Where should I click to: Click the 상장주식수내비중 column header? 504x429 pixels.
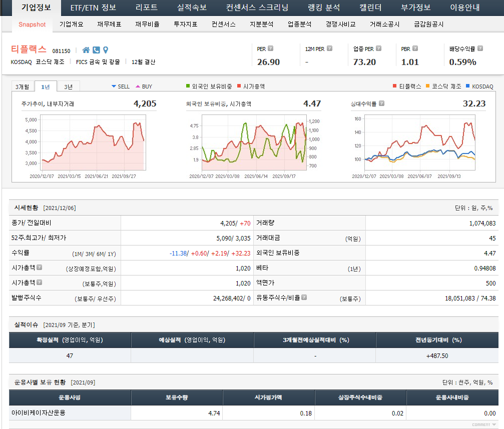(x=360, y=397)
